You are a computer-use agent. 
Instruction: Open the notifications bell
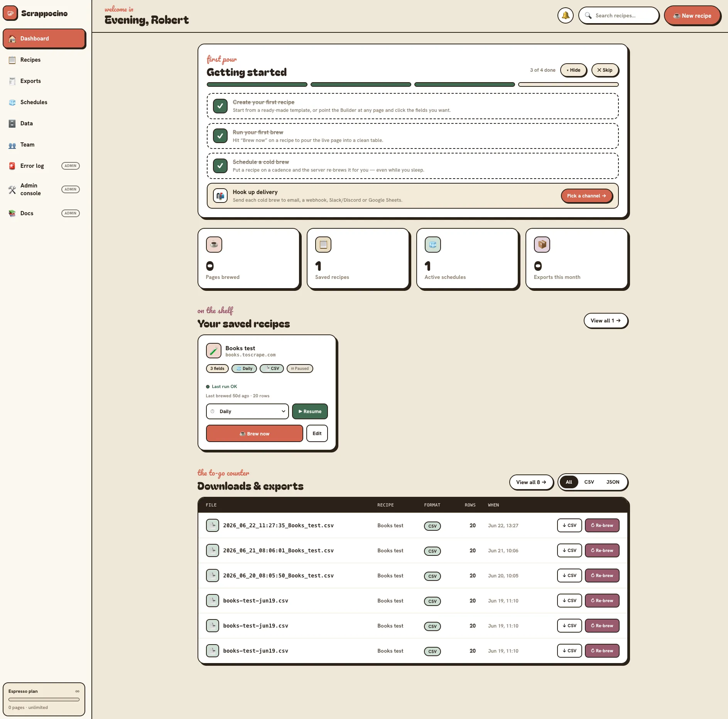565,15
